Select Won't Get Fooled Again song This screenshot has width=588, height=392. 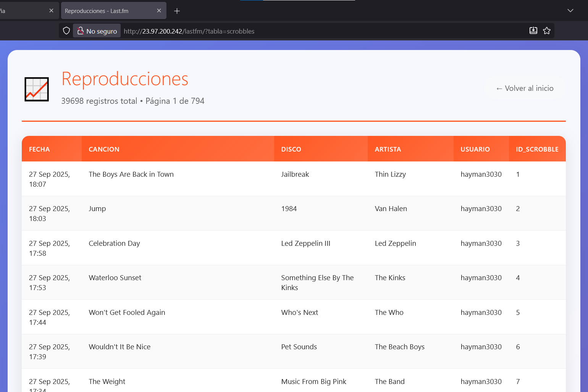pyautogui.click(x=127, y=313)
